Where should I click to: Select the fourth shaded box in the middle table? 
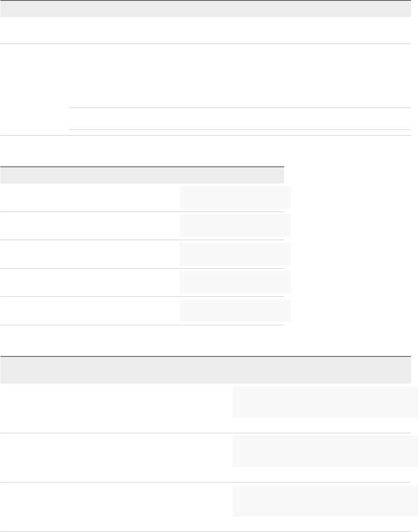pyautogui.click(x=235, y=282)
